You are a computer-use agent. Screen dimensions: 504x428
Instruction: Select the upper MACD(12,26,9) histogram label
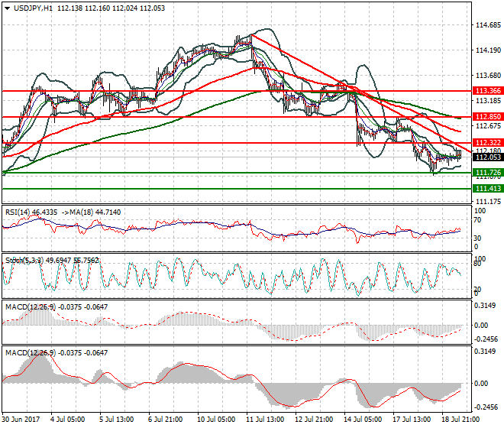pyautogui.click(x=31, y=307)
